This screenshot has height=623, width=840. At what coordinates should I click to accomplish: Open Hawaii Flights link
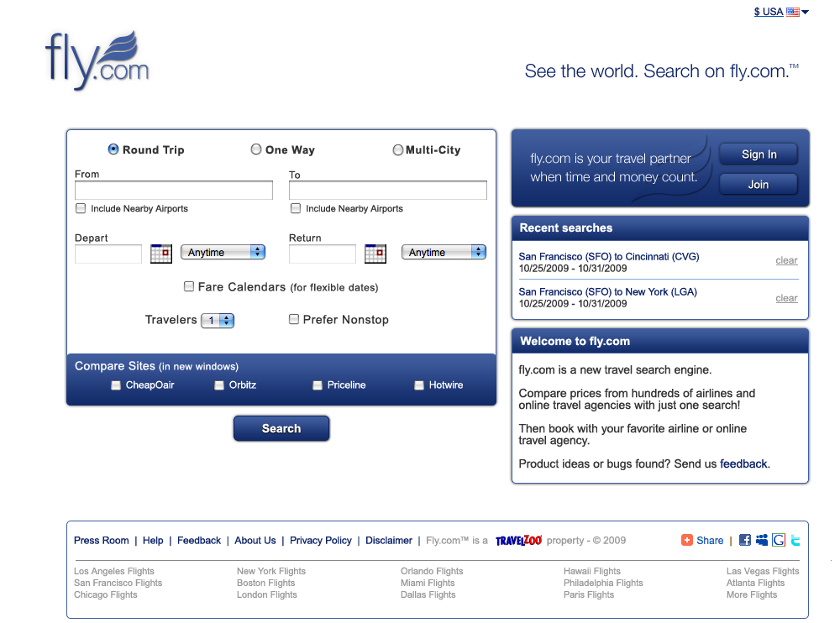(592, 571)
